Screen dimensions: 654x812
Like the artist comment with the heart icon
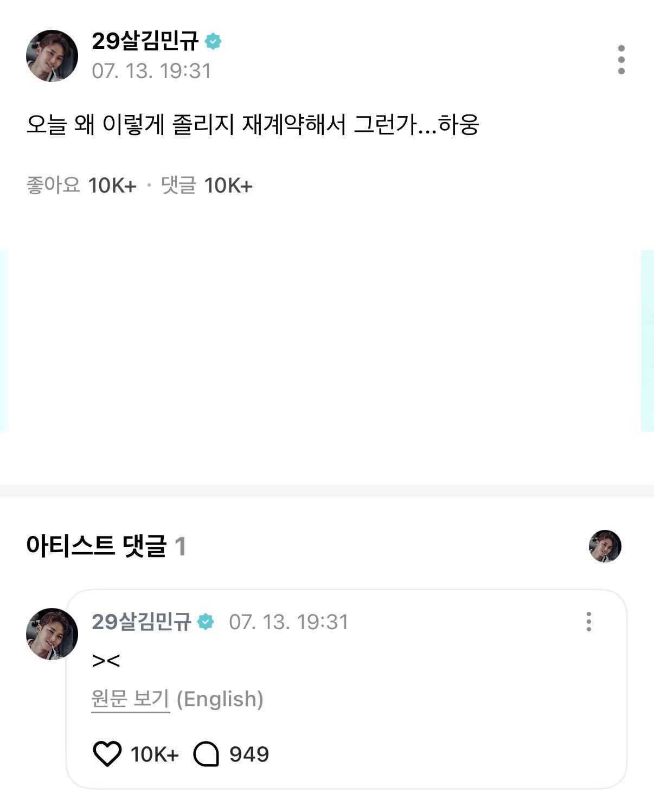click(x=107, y=754)
